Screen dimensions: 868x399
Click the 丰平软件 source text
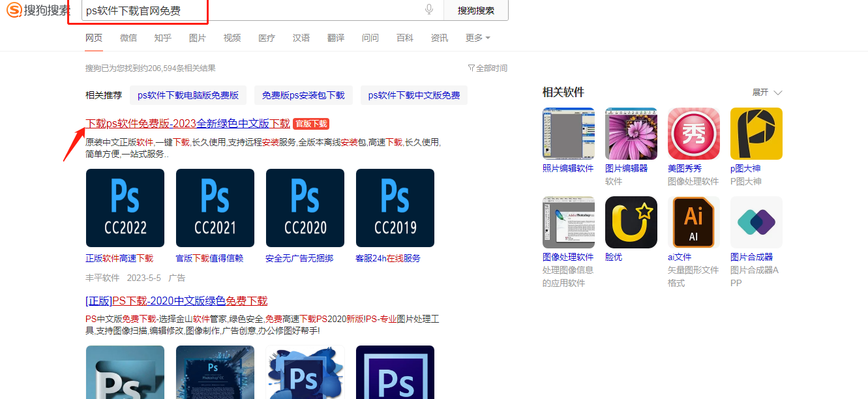pos(102,278)
